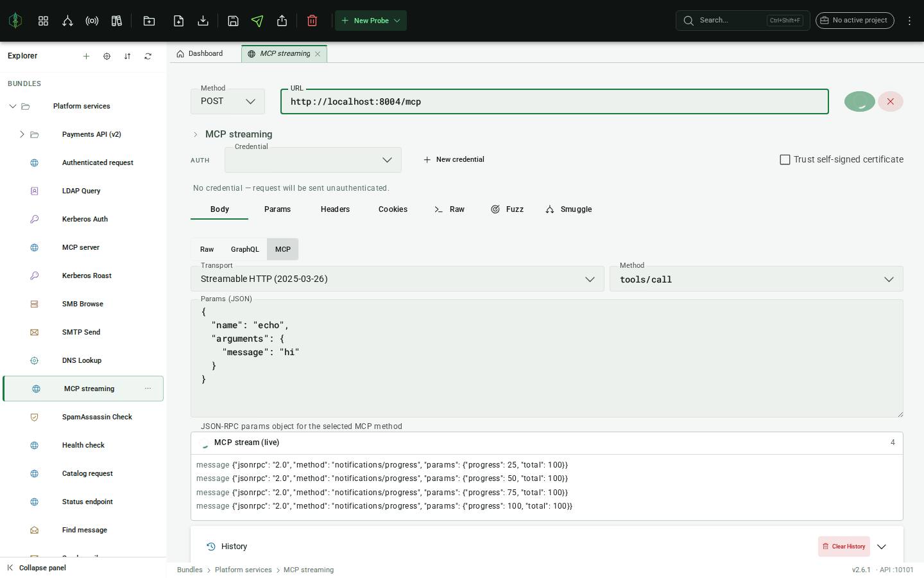Image resolution: width=924 pixels, height=578 pixels.
Task: Open the HTTP Method POST dropdown
Action: (x=228, y=101)
